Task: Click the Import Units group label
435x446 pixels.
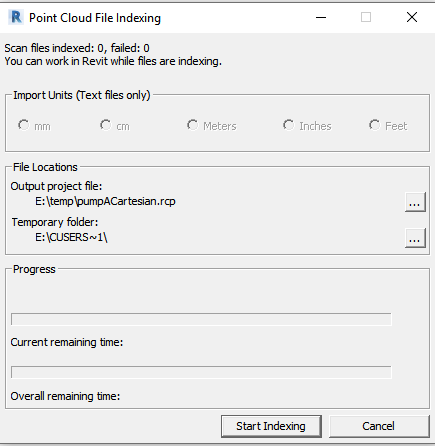Action: (82, 95)
